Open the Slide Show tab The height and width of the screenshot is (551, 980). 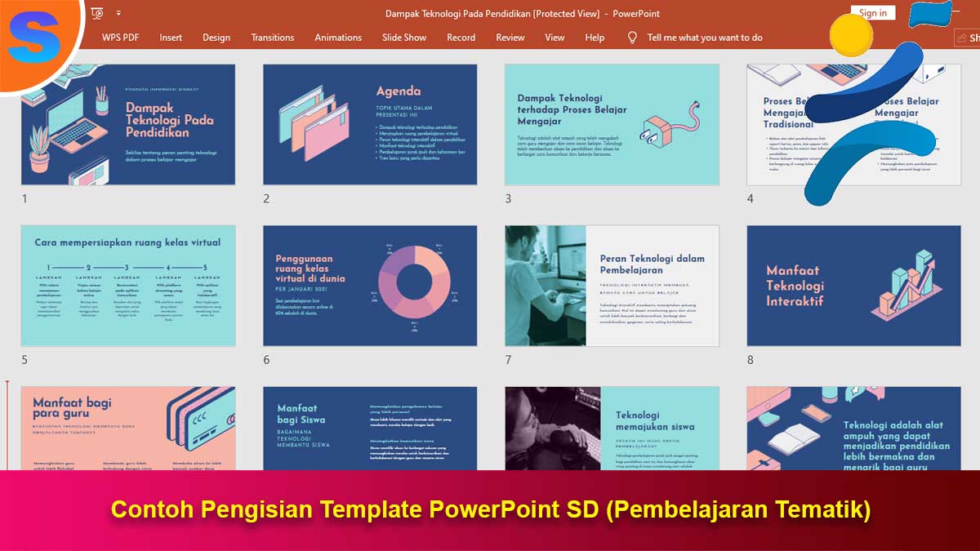tap(404, 38)
